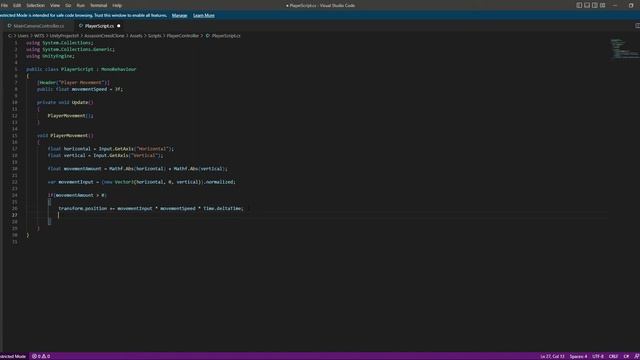Open the Go menu
640x360 pixels.
pyautogui.click(x=68, y=5)
